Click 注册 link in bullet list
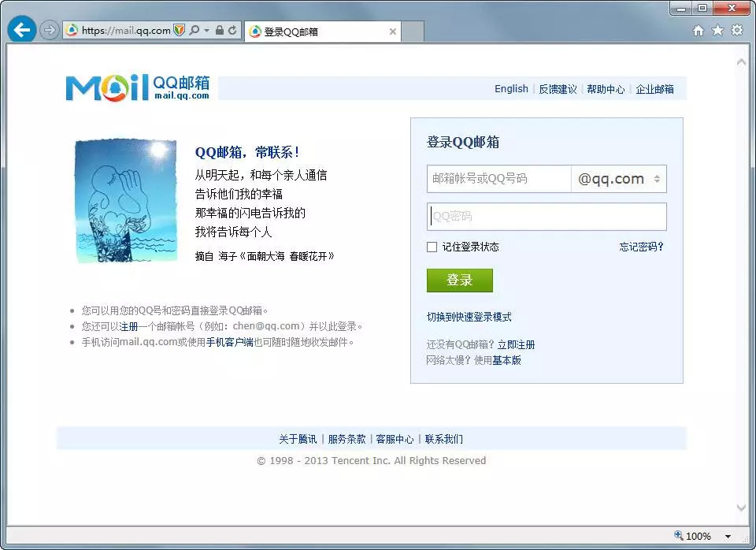The image size is (756, 550). click(x=128, y=327)
